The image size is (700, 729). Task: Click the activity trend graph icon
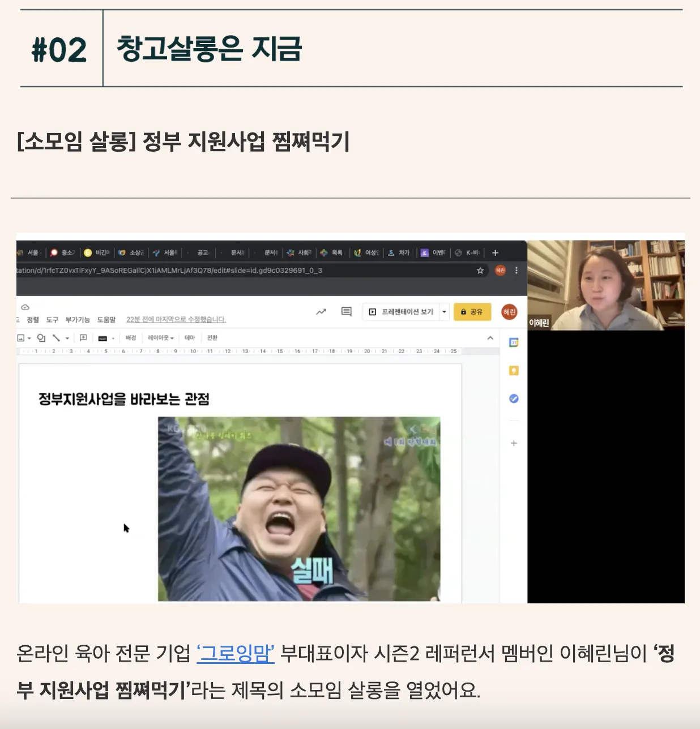(x=321, y=312)
